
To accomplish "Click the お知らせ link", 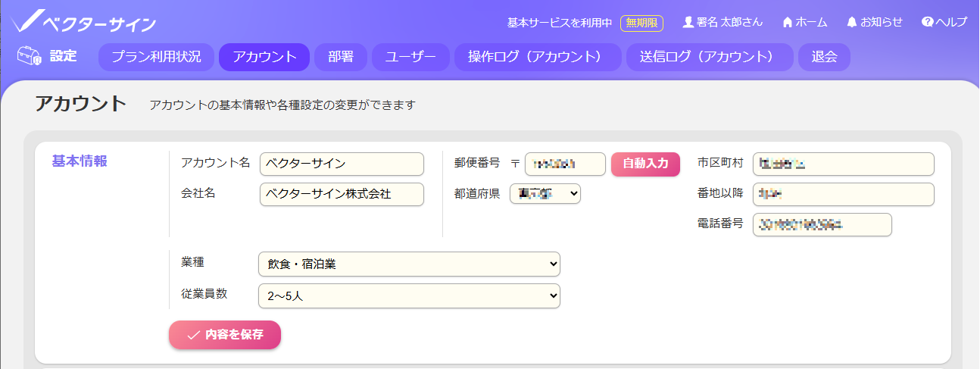I will (x=882, y=23).
